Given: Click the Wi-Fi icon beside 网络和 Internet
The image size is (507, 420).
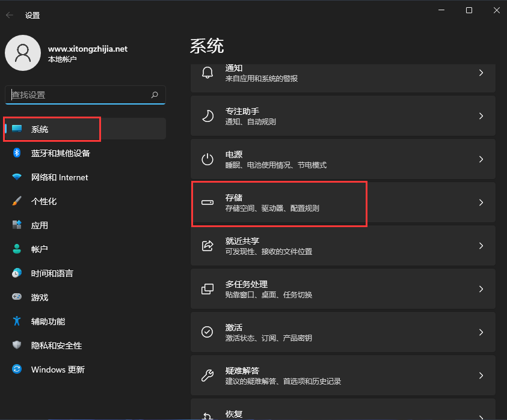Looking at the screenshot, I should point(15,177).
